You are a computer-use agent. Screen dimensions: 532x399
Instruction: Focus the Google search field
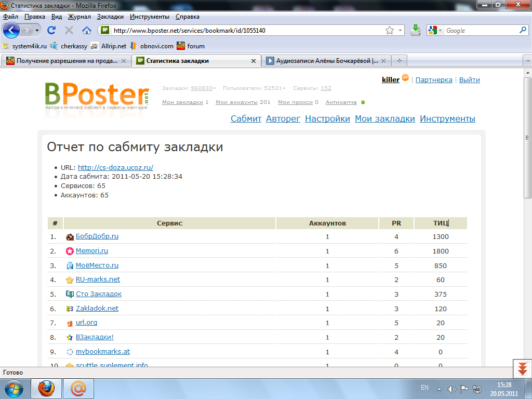[481, 31]
